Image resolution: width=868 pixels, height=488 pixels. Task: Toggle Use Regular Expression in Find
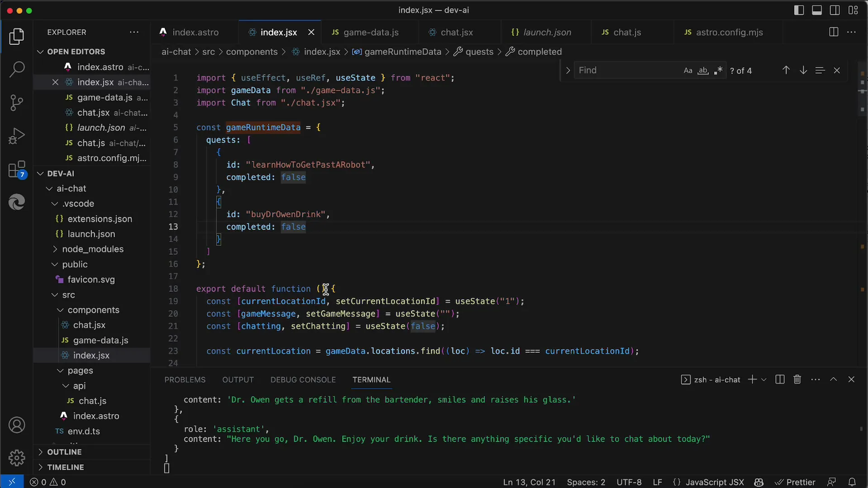pos(718,71)
